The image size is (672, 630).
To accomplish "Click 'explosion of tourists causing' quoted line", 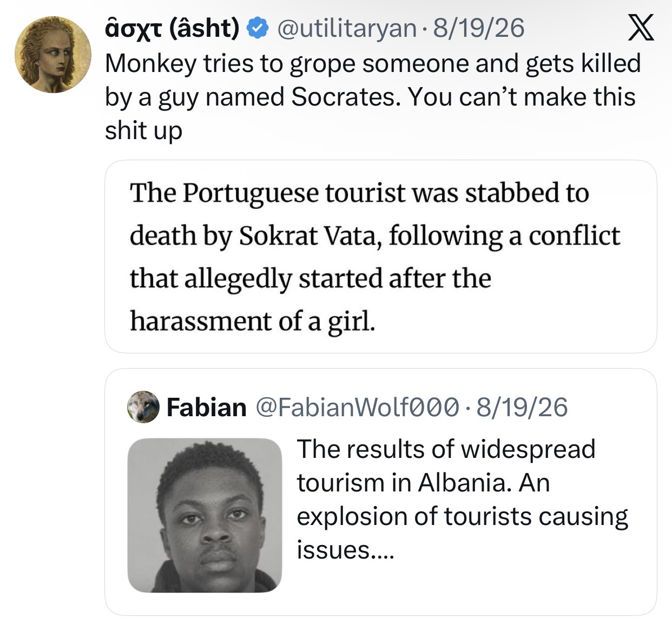I will pyautogui.click(x=462, y=516).
